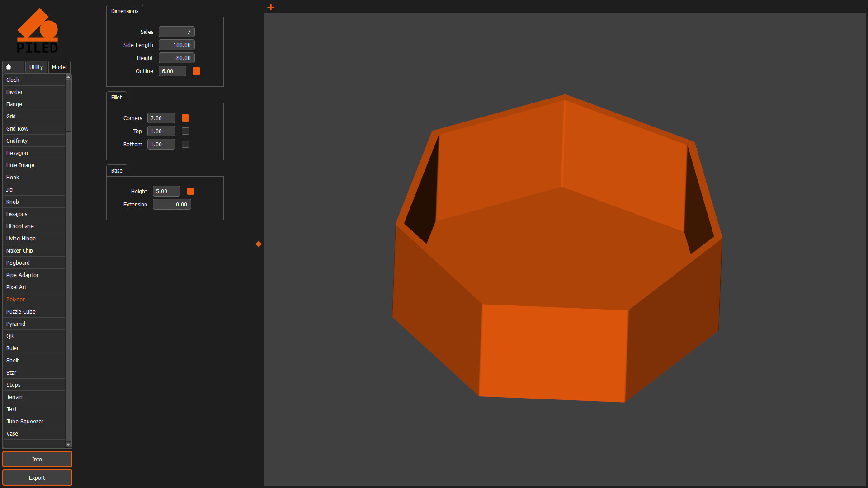The image size is (868, 488).
Task: Switch to the Utility tab
Action: 36,66
